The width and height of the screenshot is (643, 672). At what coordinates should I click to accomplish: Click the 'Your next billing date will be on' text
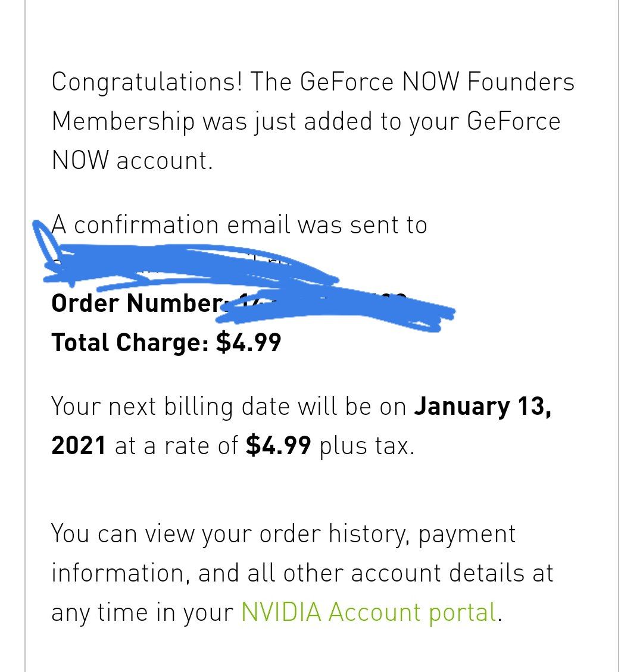tap(229, 407)
